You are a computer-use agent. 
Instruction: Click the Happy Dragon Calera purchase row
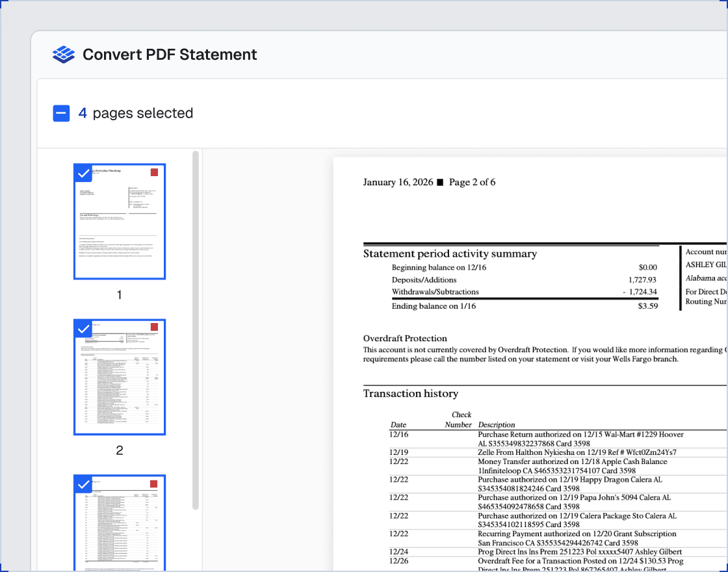pos(557,484)
